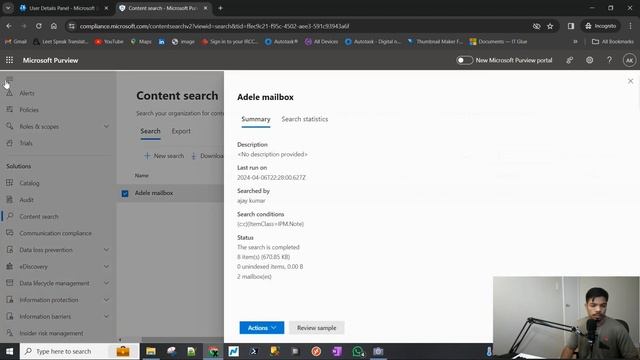The height and width of the screenshot is (360, 640).
Task: Click the Windows search box
Action: [x=80, y=351]
